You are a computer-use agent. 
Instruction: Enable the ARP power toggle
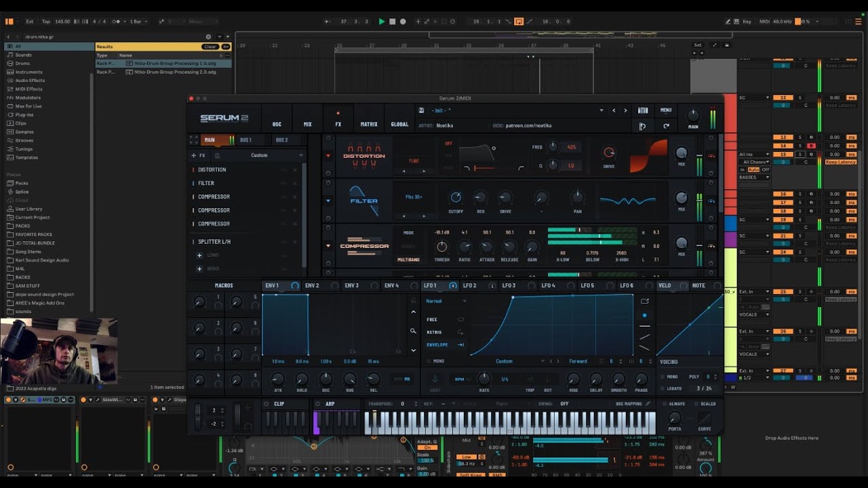pos(317,404)
